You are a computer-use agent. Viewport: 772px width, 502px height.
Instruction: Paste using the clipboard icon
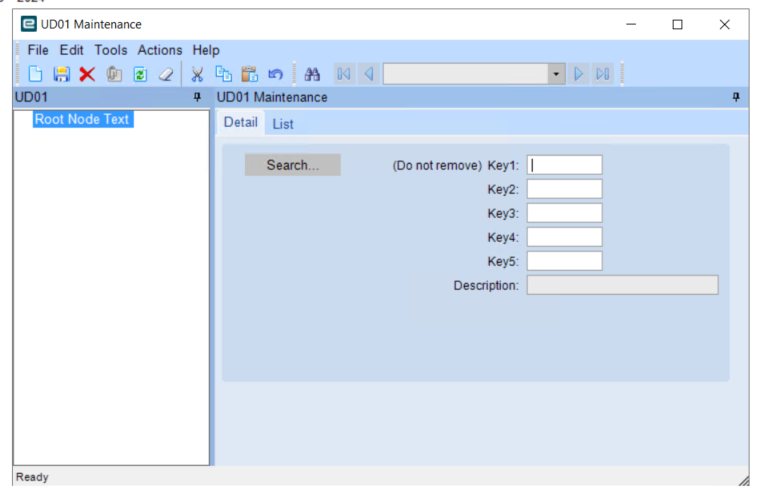250,74
